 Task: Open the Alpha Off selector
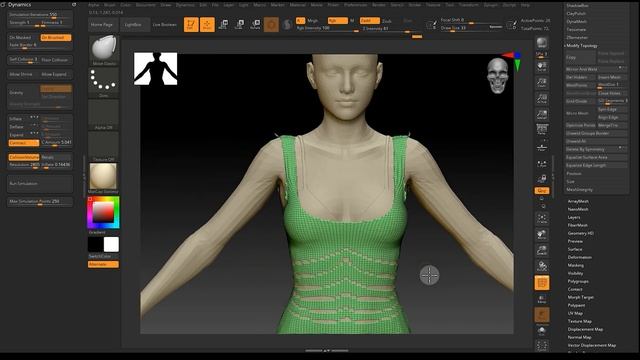coord(104,115)
